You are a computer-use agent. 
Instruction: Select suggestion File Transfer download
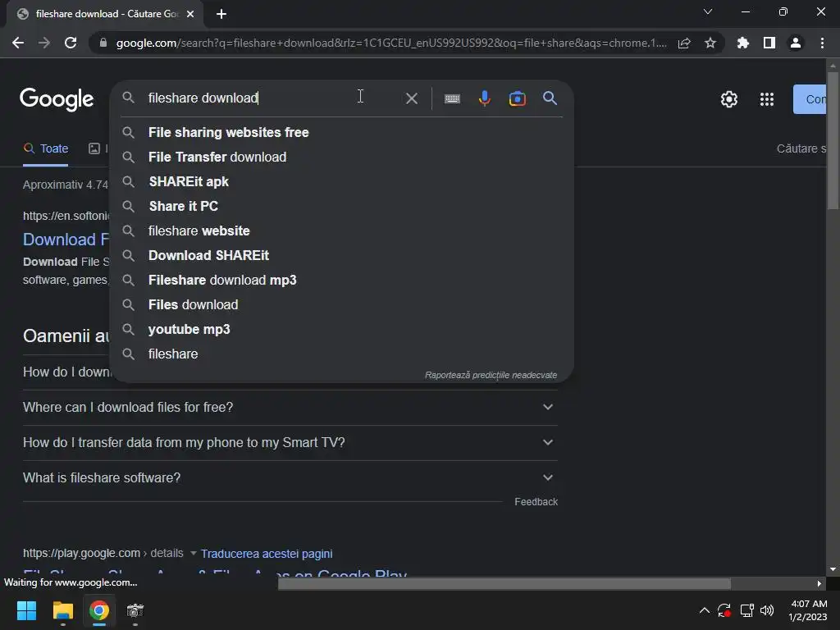tap(341, 157)
